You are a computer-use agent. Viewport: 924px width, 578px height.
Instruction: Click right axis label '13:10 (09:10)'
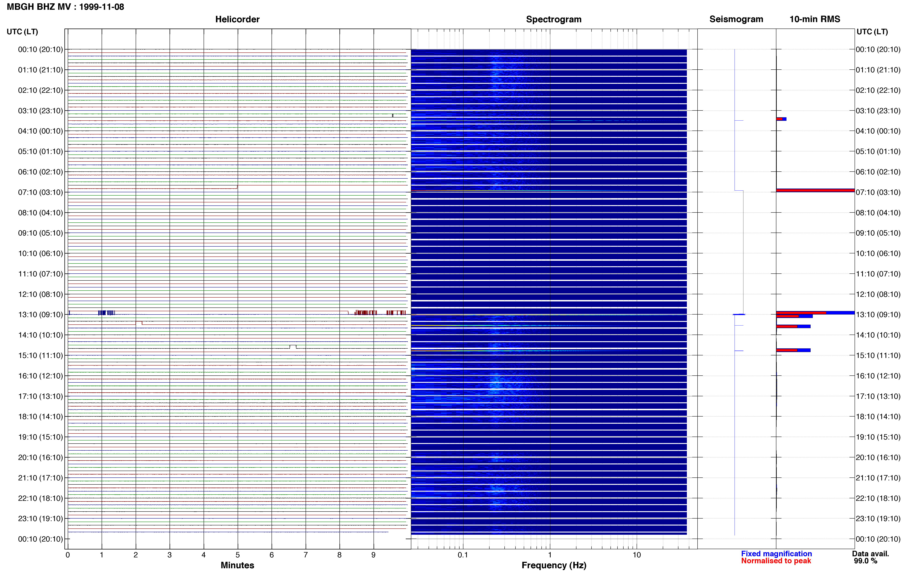[x=878, y=314]
